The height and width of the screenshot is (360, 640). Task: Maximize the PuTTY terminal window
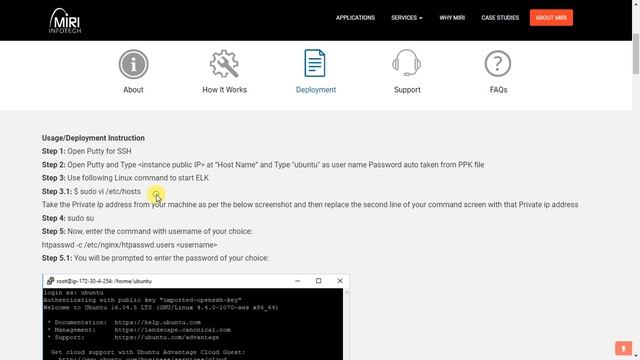(x=318, y=281)
